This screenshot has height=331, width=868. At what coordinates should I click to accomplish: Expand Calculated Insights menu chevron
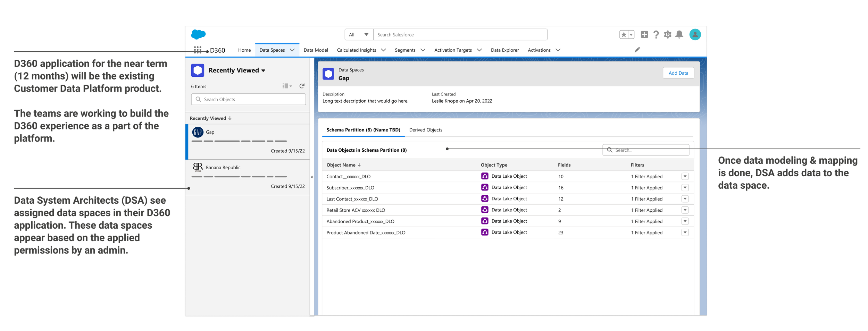[x=383, y=50]
